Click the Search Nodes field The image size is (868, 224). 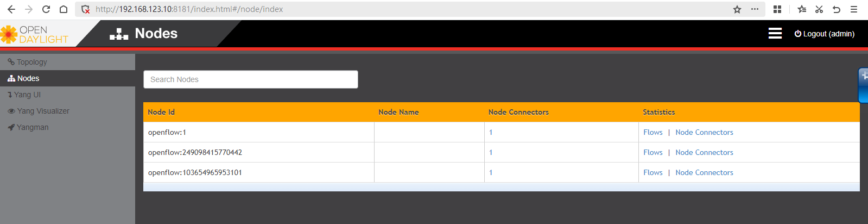tap(251, 79)
